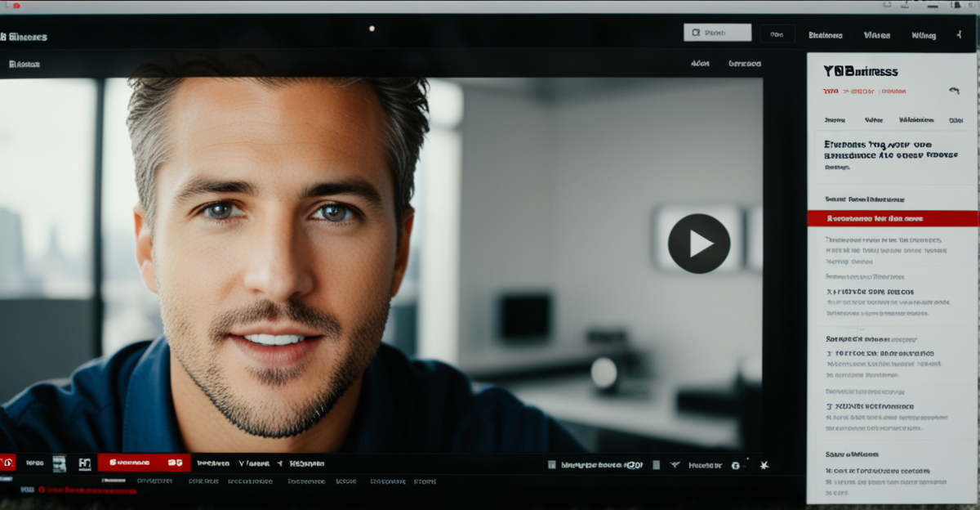Open the Videos item in top navigation
Image resolution: width=980 pixels, height=510 pixels.
pos(876,35)
